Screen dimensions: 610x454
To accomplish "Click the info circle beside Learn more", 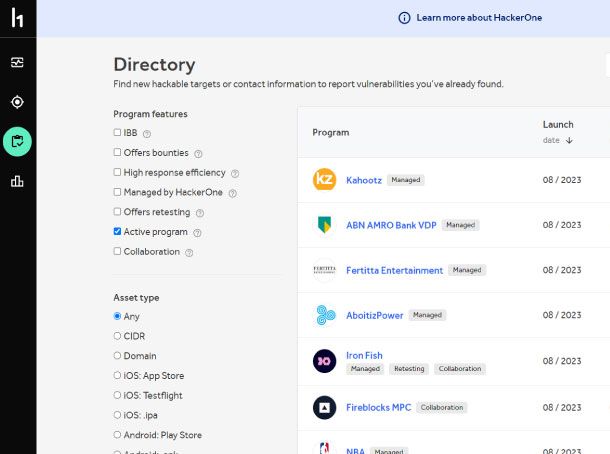I will coord(404,18).
